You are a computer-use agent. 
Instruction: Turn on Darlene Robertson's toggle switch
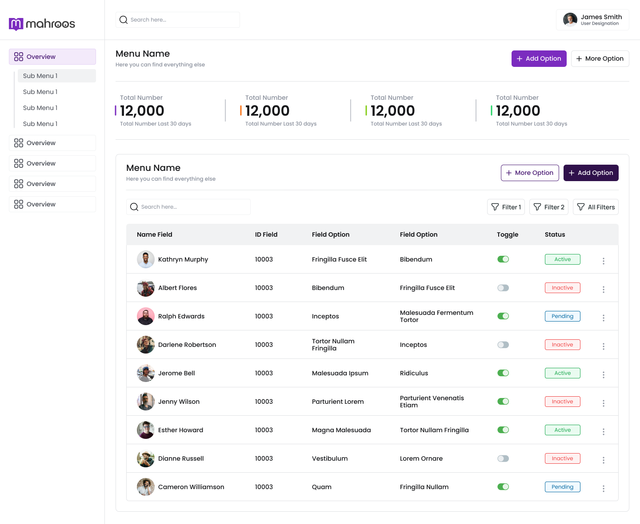tap(503, 345)
